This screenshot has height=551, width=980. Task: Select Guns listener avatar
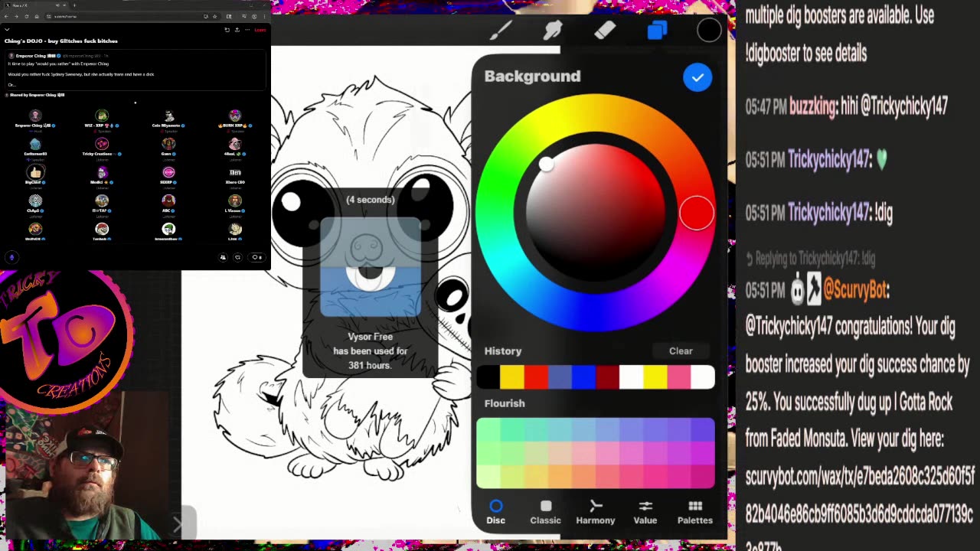[x=168, y=144]
